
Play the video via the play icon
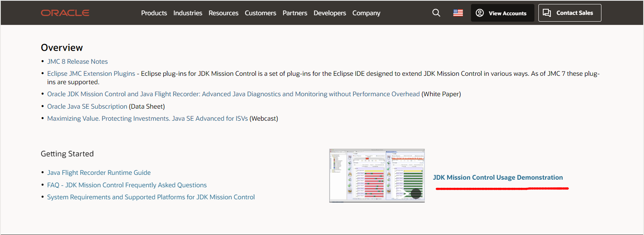pyautogui.click(x=416, y=194)
